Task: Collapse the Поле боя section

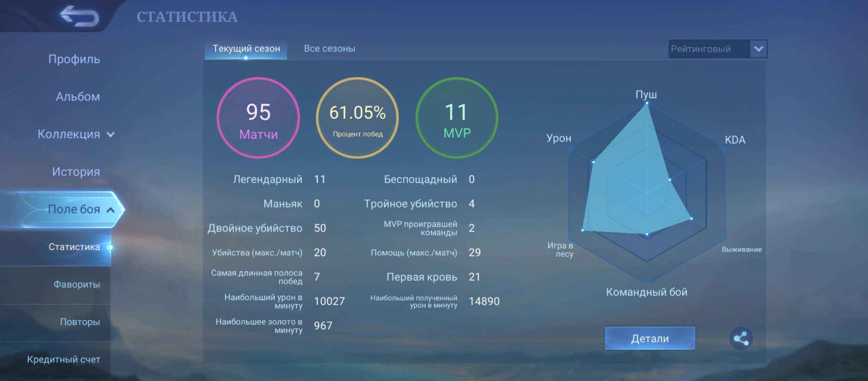Action: coord(110,210)
